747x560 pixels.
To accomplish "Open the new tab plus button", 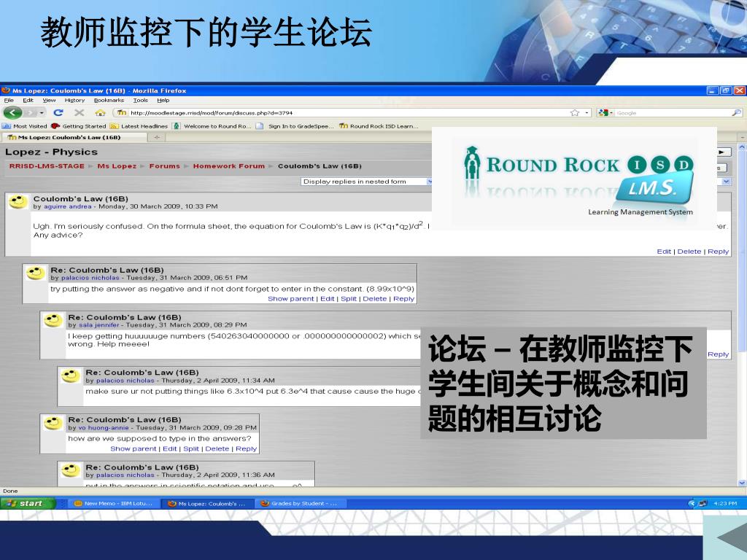I will coord(157,137).
